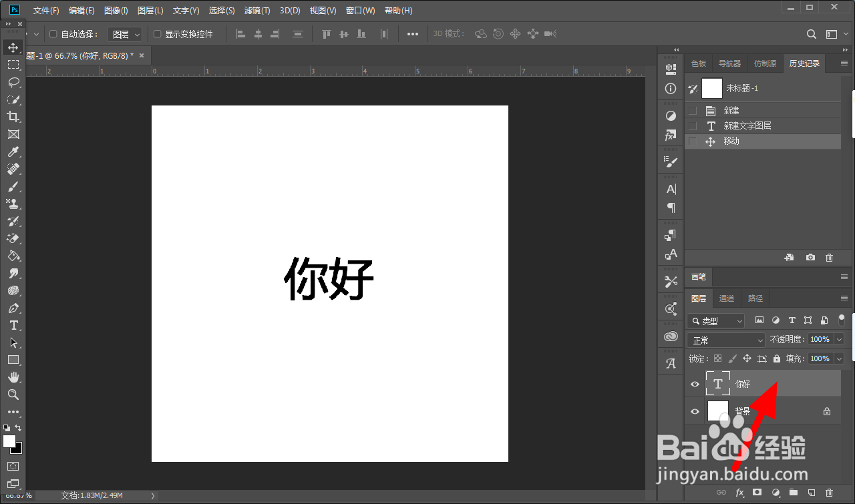Expand the status bar info arrow

click(x=153, y=495)
